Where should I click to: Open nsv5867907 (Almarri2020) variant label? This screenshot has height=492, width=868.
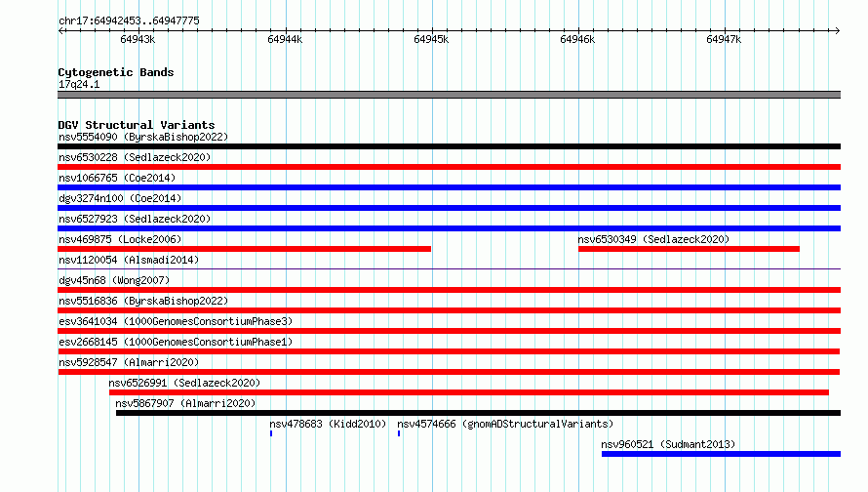185,403
